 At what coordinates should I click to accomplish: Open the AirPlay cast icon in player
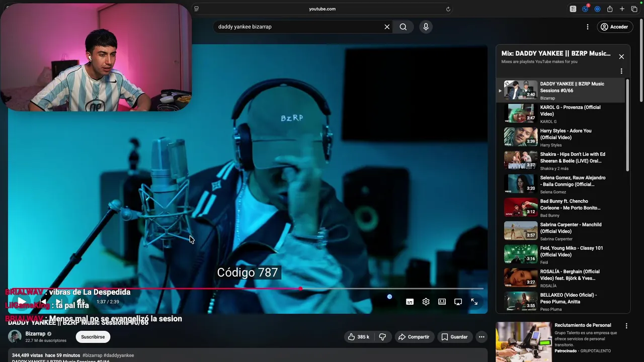click(458, 302)
